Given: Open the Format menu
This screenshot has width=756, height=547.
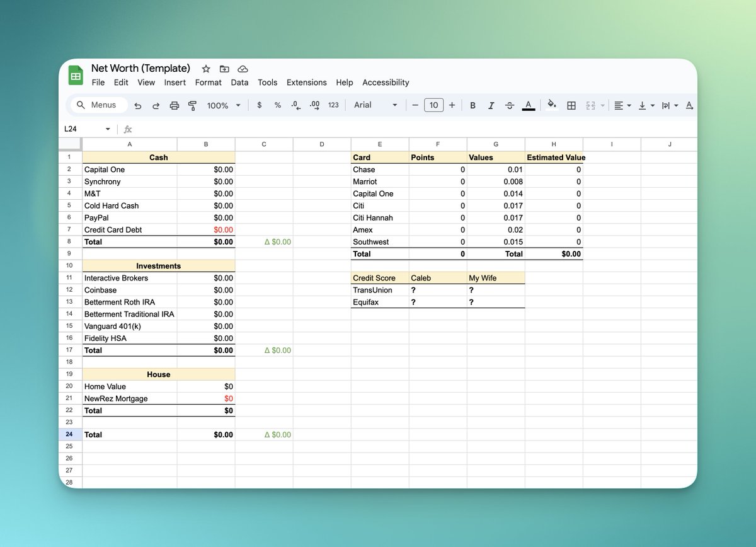Looking at the screenshot, I should point(209,83).
